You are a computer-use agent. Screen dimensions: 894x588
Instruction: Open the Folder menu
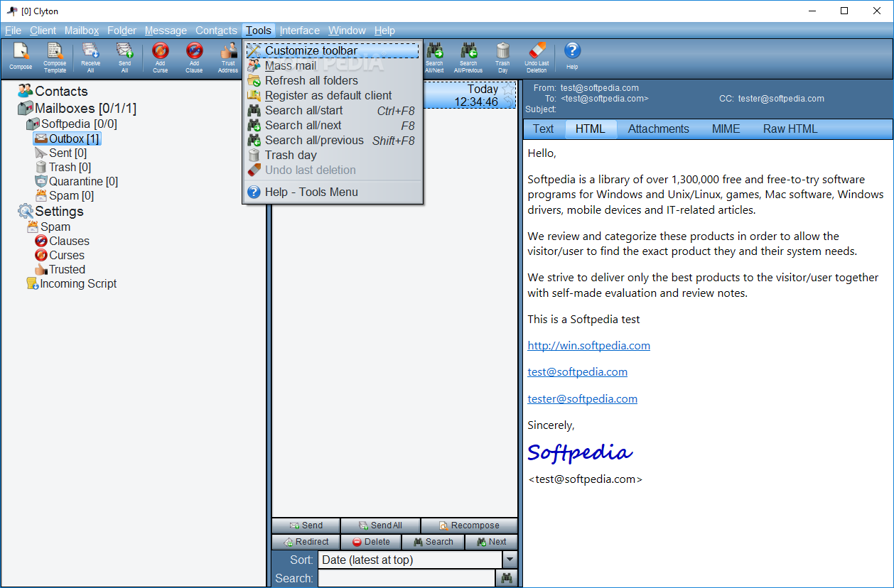[122, 31]
